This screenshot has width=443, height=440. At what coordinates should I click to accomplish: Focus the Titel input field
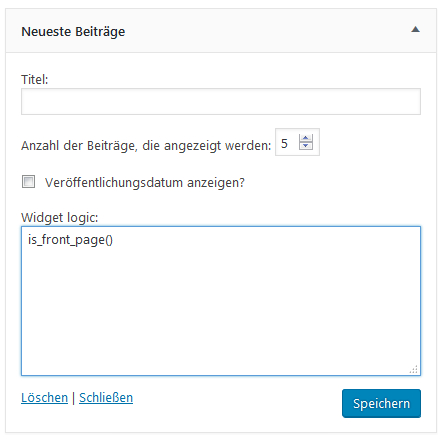pos(221,102)
